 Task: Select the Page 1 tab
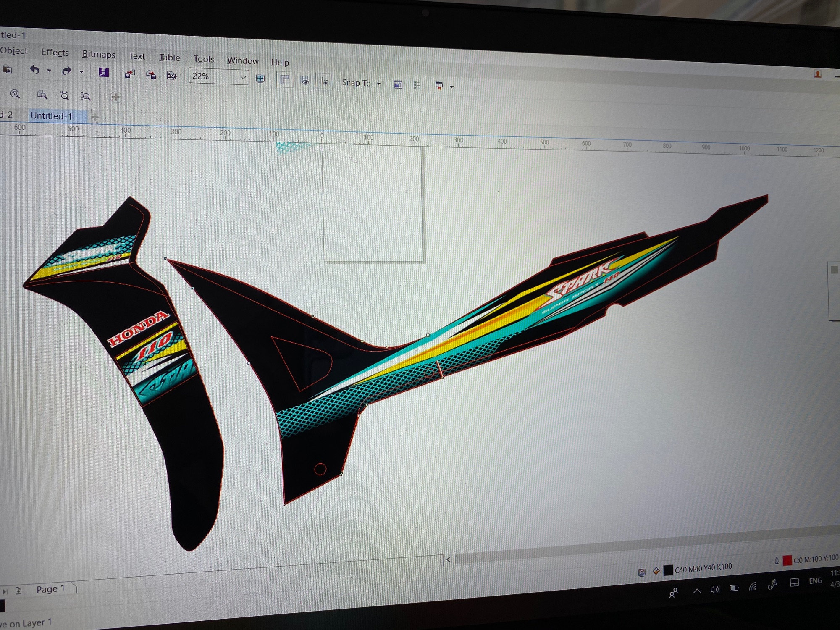(50, 589)
